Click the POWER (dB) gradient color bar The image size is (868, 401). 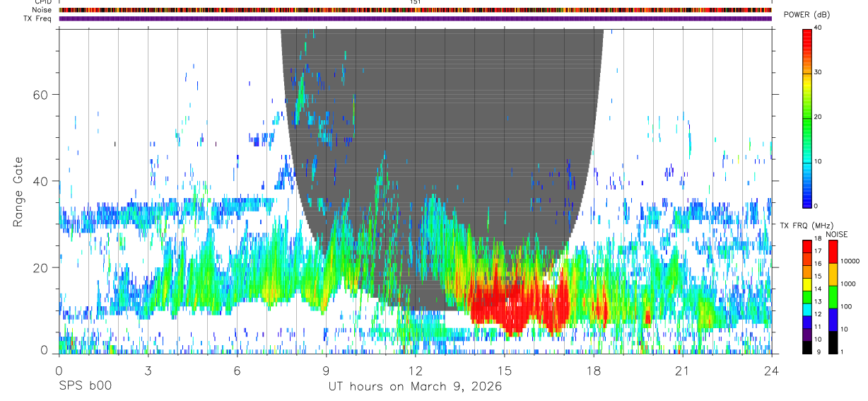pyautogui.click(x=807, y=117)
